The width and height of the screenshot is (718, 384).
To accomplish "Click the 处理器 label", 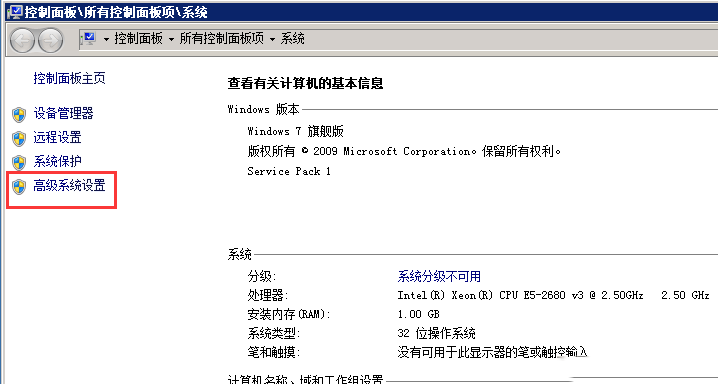I will tap(268, 295).
